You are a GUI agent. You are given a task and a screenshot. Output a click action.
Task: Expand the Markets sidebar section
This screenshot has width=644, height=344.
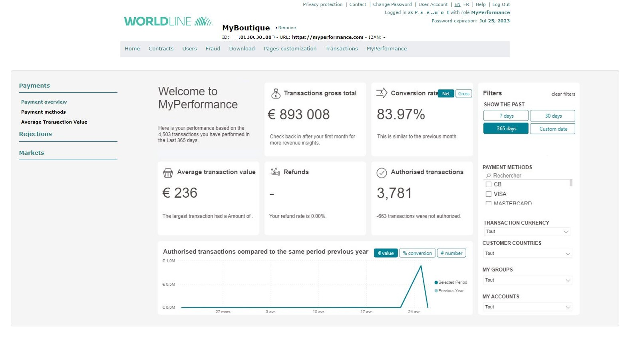(32, 153)
